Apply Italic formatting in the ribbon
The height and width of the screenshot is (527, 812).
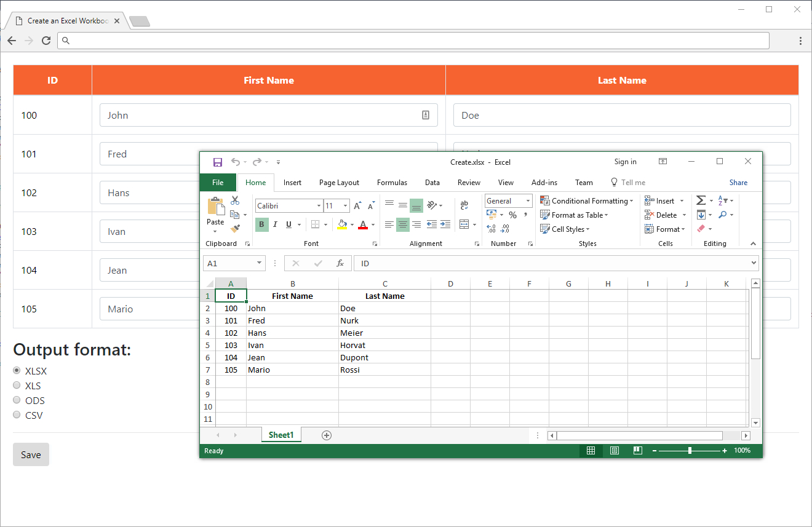click(275, 224)
